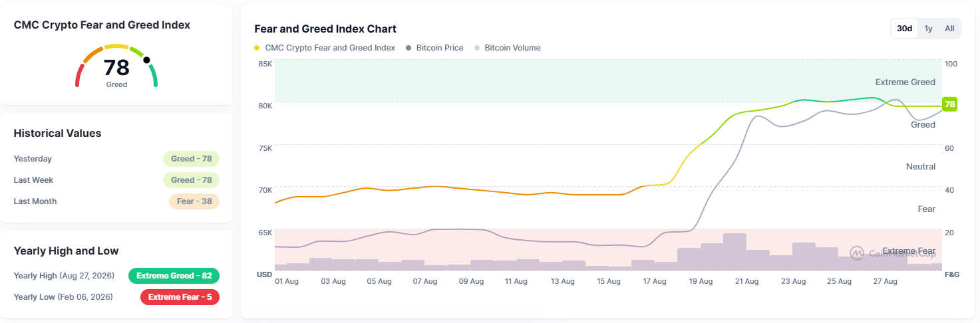Click the 09 Aug x-axis date label
This screenshot has height=323, width=980.
point(471,282)
